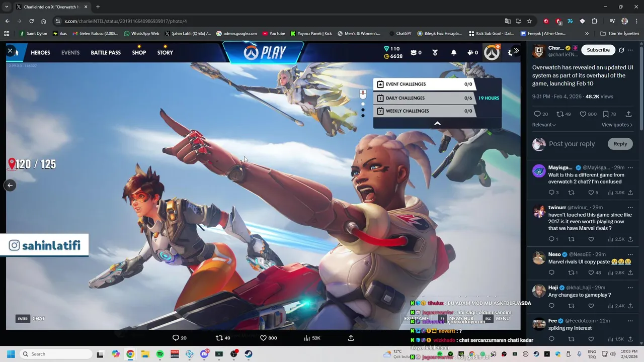Open the Windows Start menu

coord(11,354)
